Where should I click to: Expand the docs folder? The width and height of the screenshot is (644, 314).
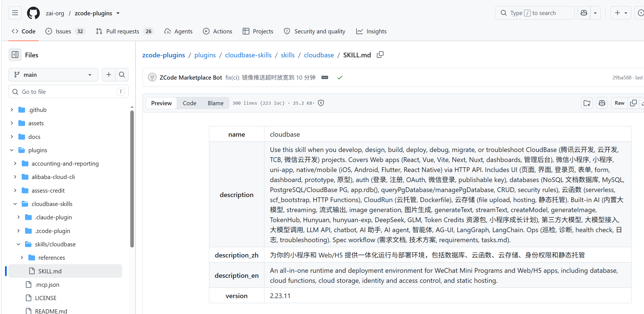12,137
